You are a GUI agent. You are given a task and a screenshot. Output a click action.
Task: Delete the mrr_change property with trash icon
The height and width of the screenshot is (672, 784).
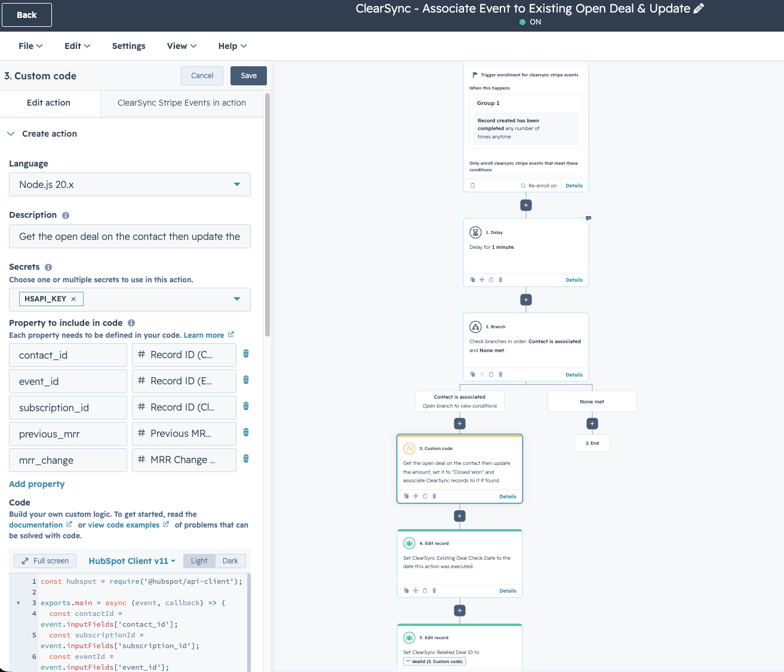[246, 459]
